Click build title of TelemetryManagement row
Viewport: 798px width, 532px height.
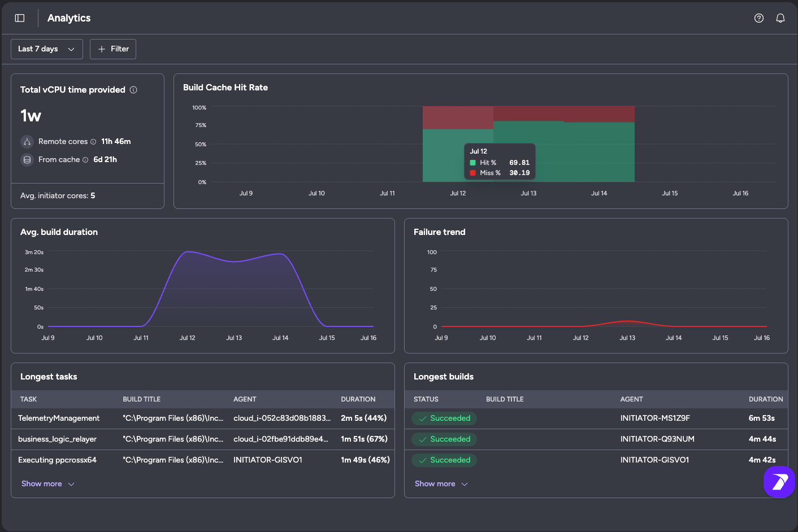tap(173, 418)
